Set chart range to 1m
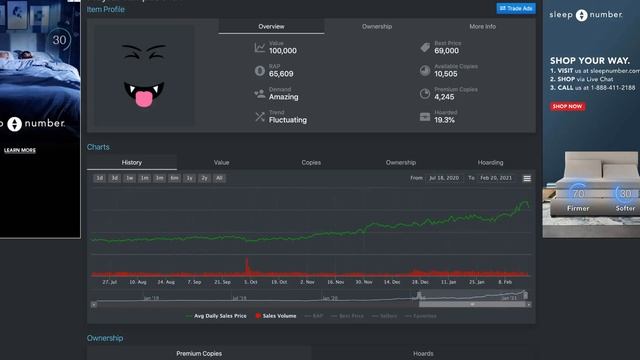 pos(144,178)
